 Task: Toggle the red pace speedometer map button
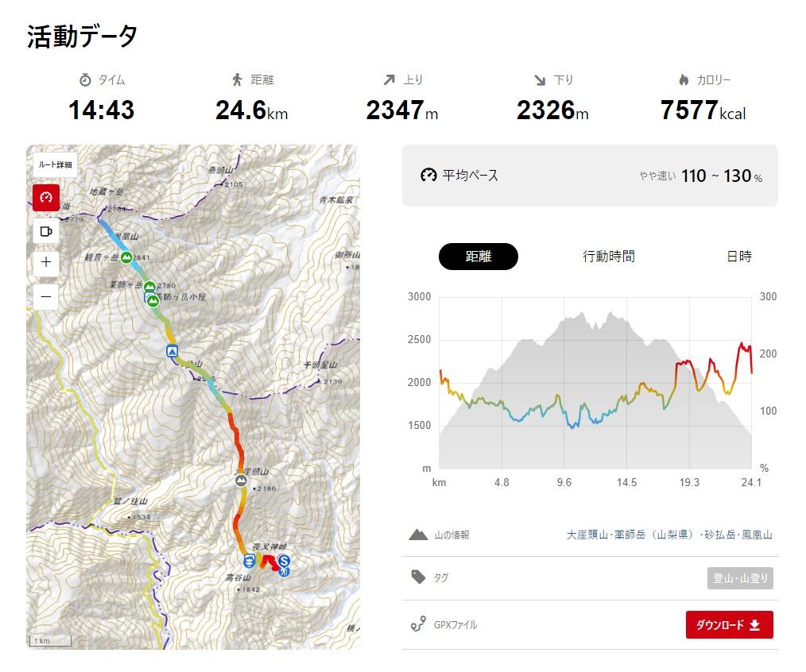tap(46, 197)
